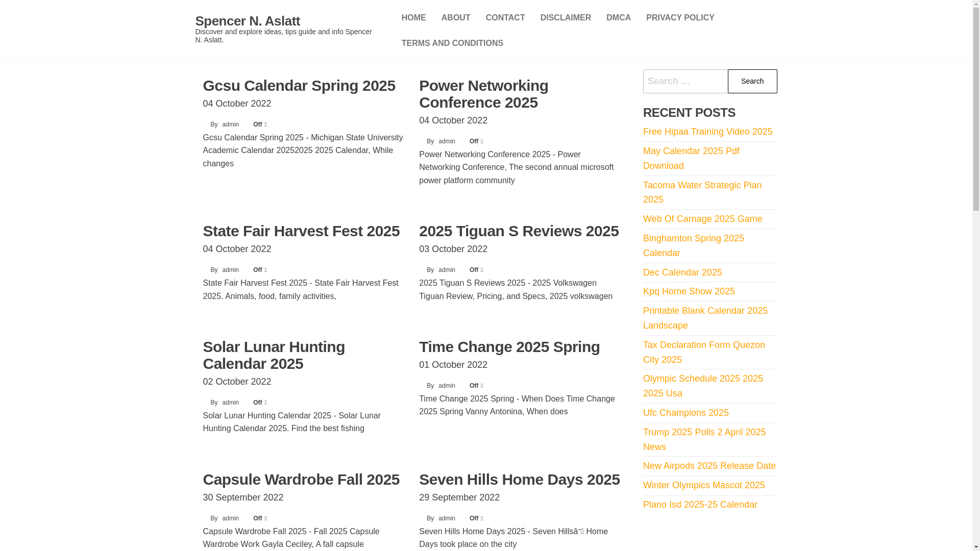Focus the Search input field
This screenshot has height=551, width=980.
pos(685,81)
